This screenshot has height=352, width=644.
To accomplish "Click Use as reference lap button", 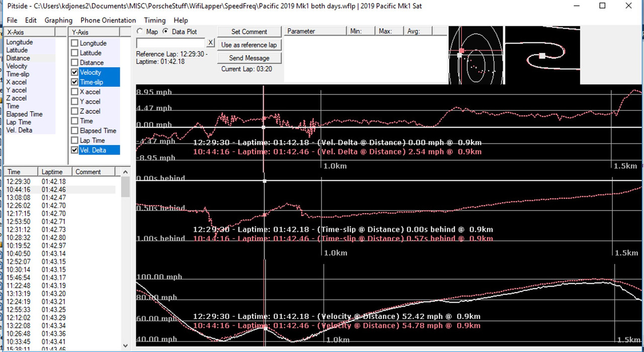I will coord(249,45).
